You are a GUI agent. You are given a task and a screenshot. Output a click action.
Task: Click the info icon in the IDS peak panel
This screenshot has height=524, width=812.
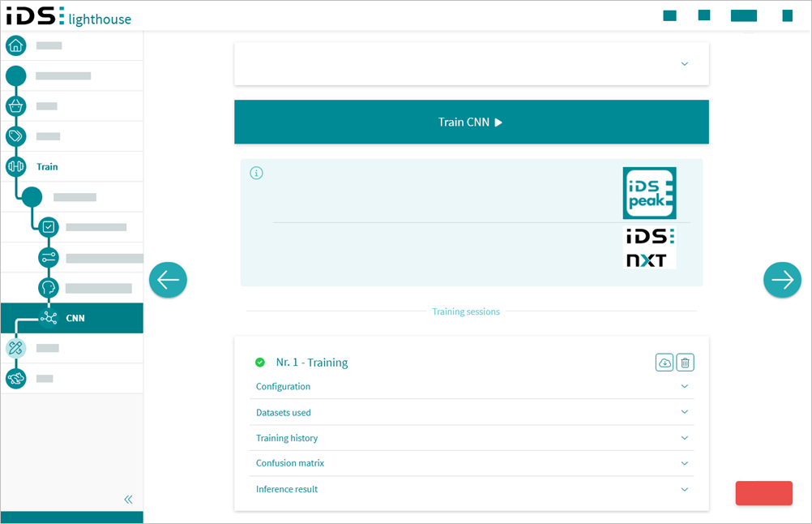[x=256, y=173]
